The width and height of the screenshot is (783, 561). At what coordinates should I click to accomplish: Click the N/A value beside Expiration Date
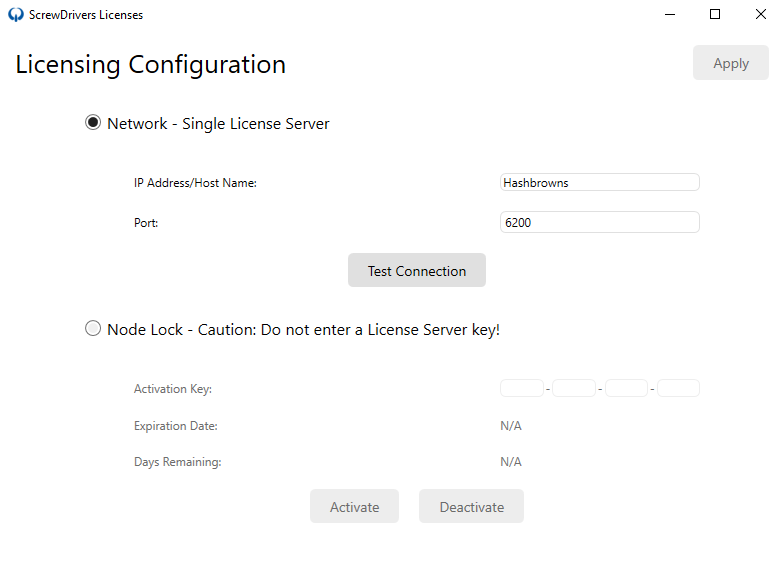511,426
